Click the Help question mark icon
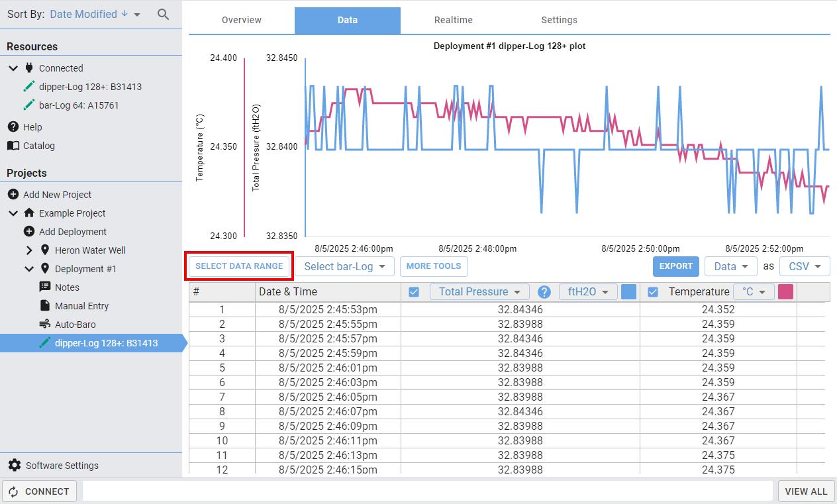 pyautogui.click(x=13, y=126)
